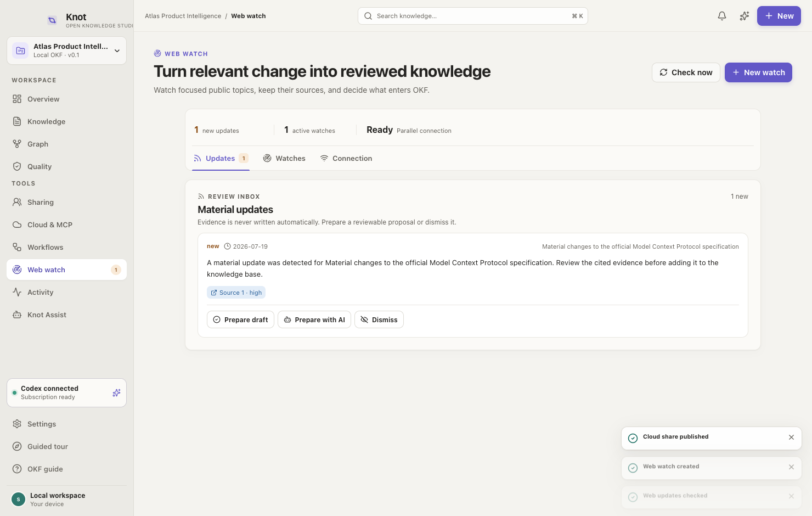Select the Updates tab

[x=221, y=158]
